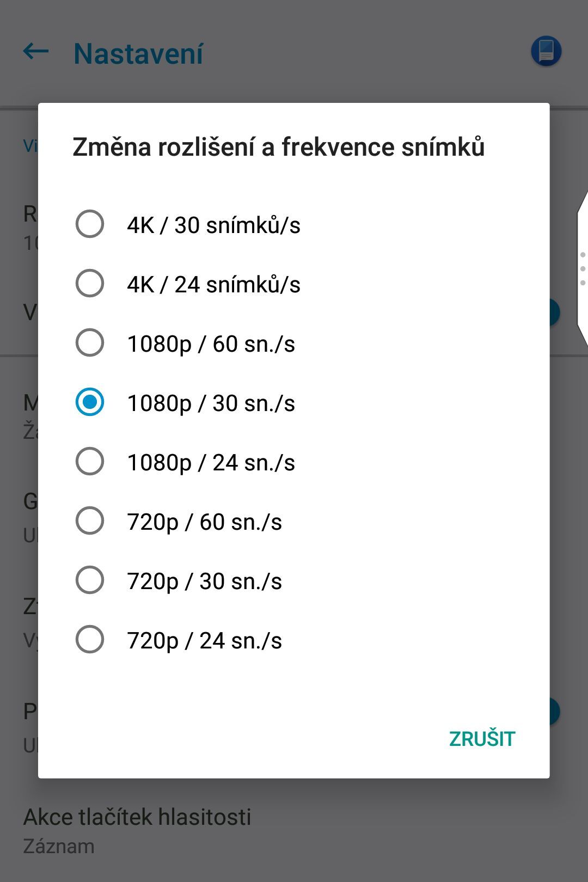This screenshot has width=588, height=882.
Task: Pick the 720p / 30 sn./s radio button
Action: [x=90, y=580]
